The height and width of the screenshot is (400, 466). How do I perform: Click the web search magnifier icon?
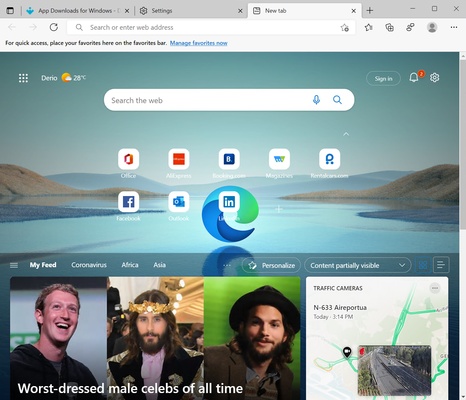(337, 100)
